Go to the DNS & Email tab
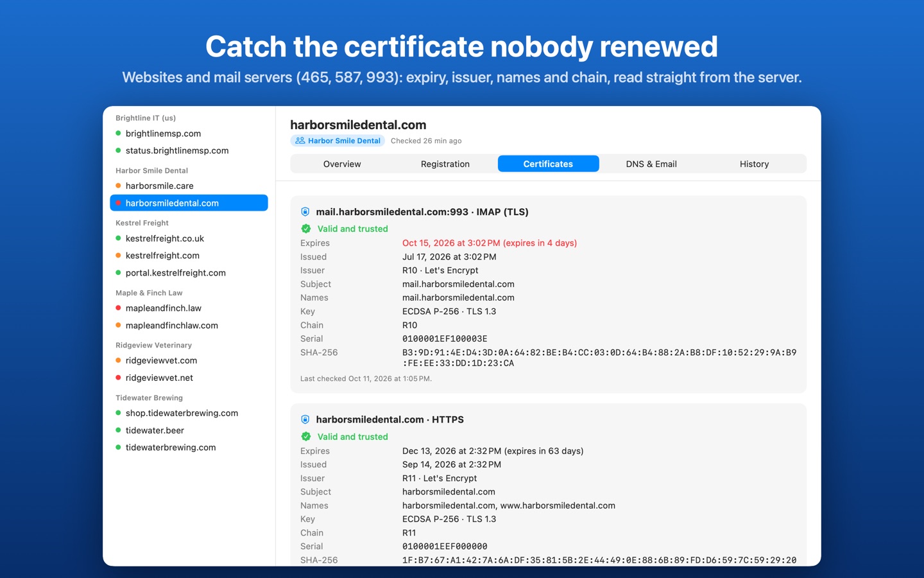This screenshot has width=924, height=578. click(x=651, y=164)
